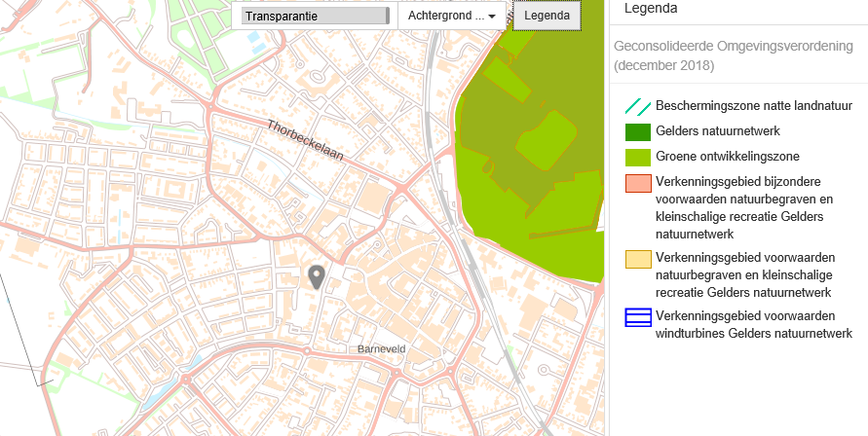The image size is (868, 436).
Task: Click the Beschermingszone natte landnatuur hatch symbol
Action: (x=638, y=107)
